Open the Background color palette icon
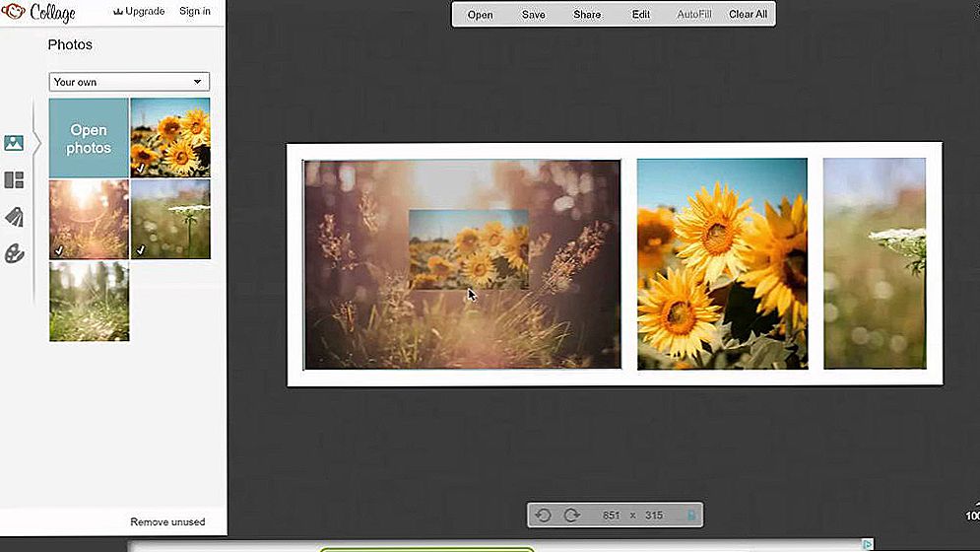The height and width of the screenshot is (552, 980). (x=14, y=254)
